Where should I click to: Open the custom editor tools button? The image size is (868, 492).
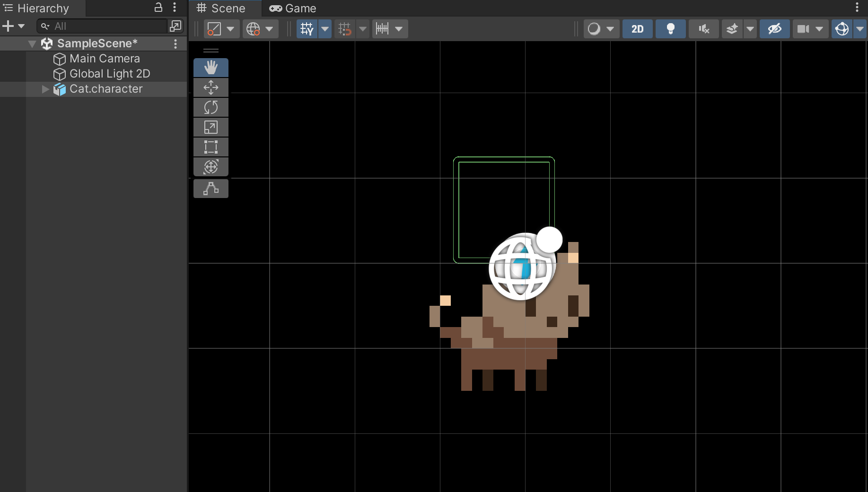[211, 189]
